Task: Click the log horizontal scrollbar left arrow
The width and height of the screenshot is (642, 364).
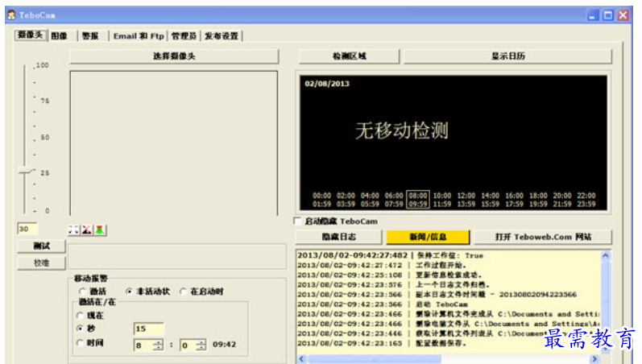Action: [301, 358]
